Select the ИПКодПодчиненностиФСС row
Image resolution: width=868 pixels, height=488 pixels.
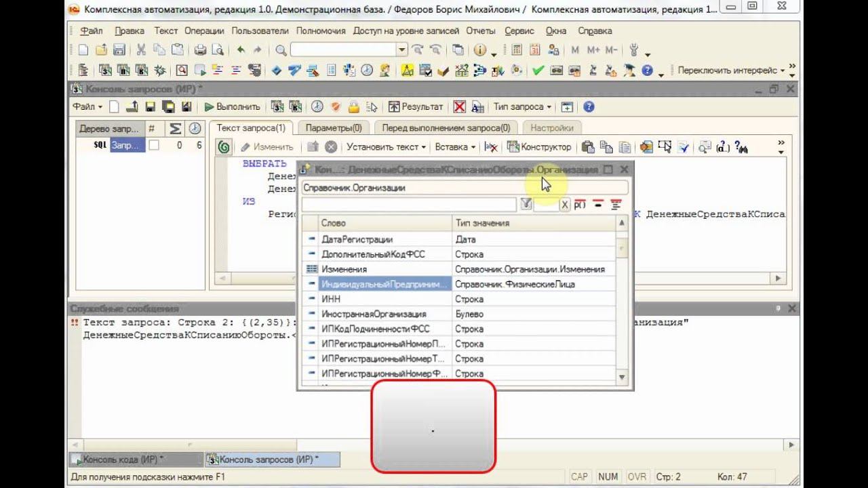click(459, 329)
